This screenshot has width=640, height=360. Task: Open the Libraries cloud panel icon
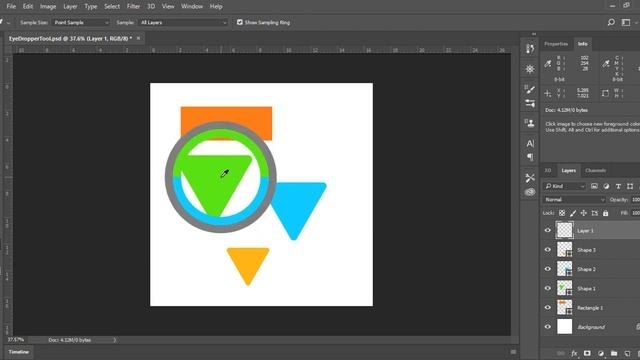tap(530, 192)
